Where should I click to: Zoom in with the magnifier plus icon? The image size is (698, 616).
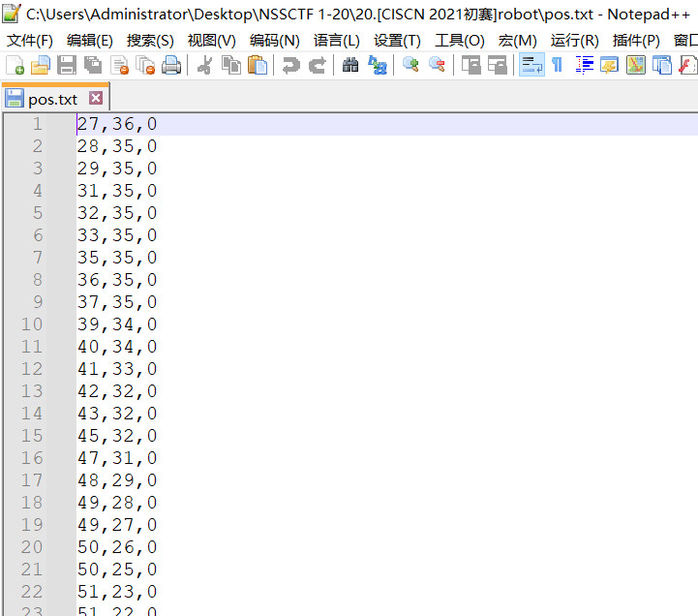tap(410, 66)
